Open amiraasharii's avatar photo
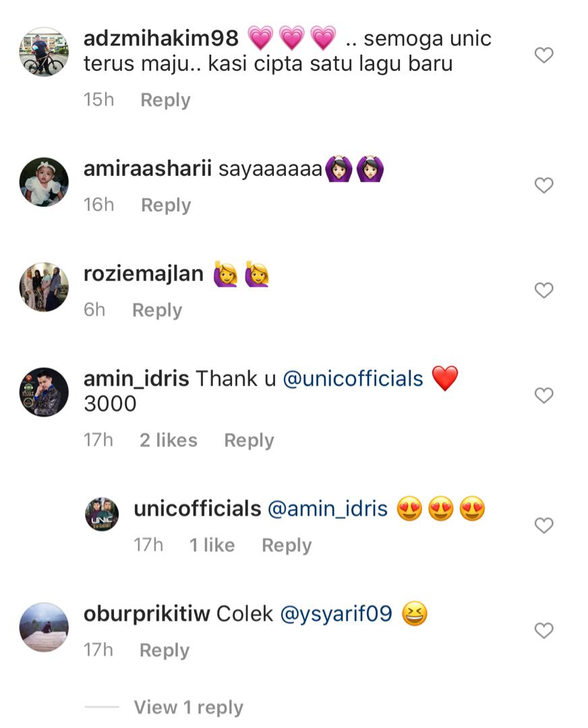The image size is (588, 728). [x=44, y=182]
